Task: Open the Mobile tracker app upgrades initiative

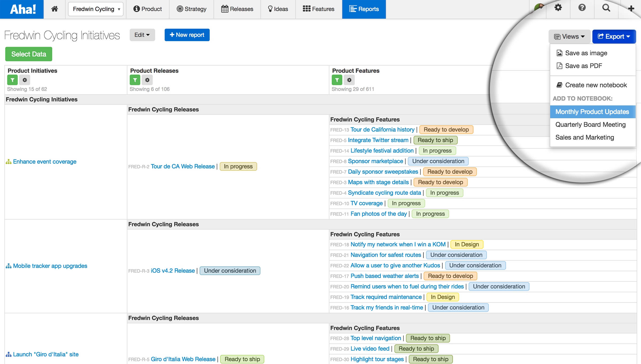Action: [x=50, y=266]
